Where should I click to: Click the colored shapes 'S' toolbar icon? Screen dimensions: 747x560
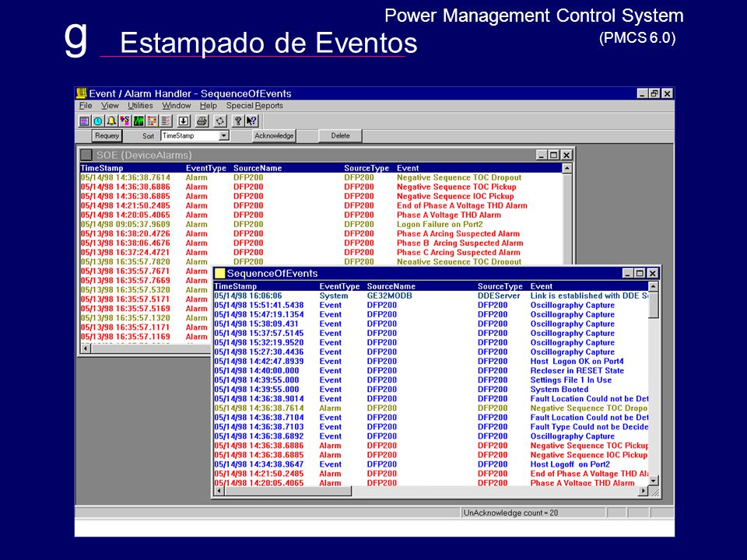[124, 121]
